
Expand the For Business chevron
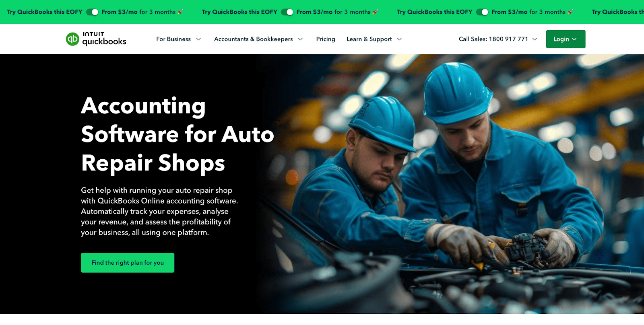click(198, 39)
